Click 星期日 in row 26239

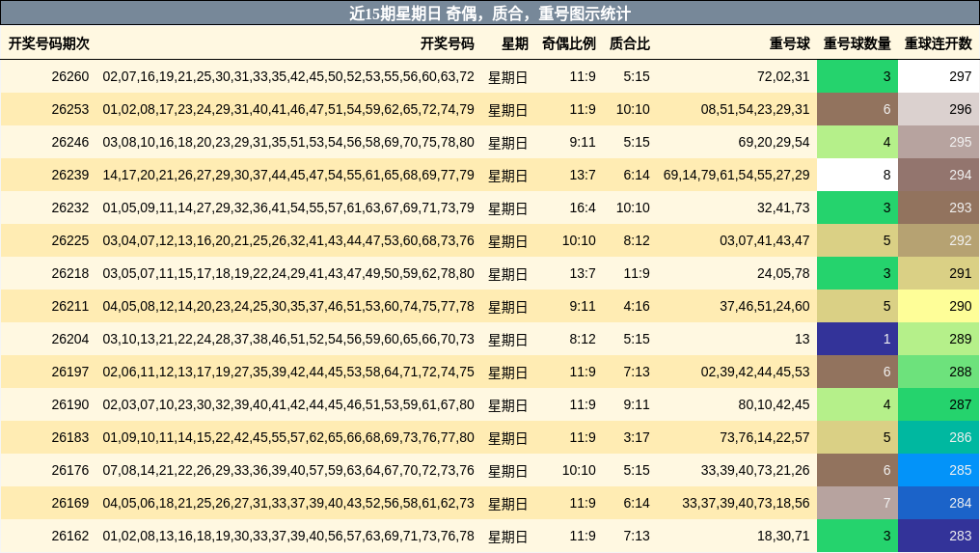click(507, 176)
